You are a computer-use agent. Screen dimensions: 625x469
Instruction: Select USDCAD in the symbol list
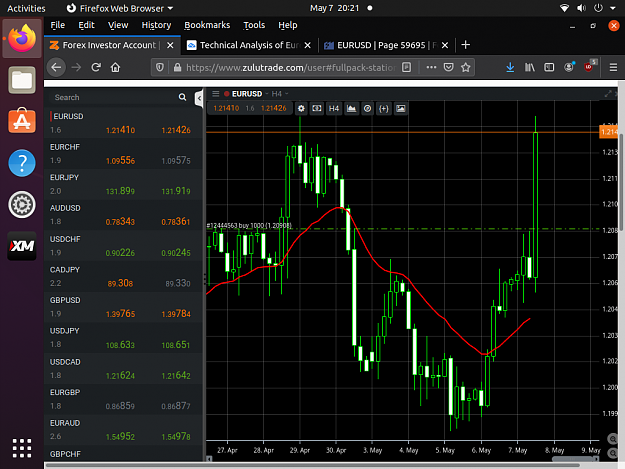click(x=124, y=369)
